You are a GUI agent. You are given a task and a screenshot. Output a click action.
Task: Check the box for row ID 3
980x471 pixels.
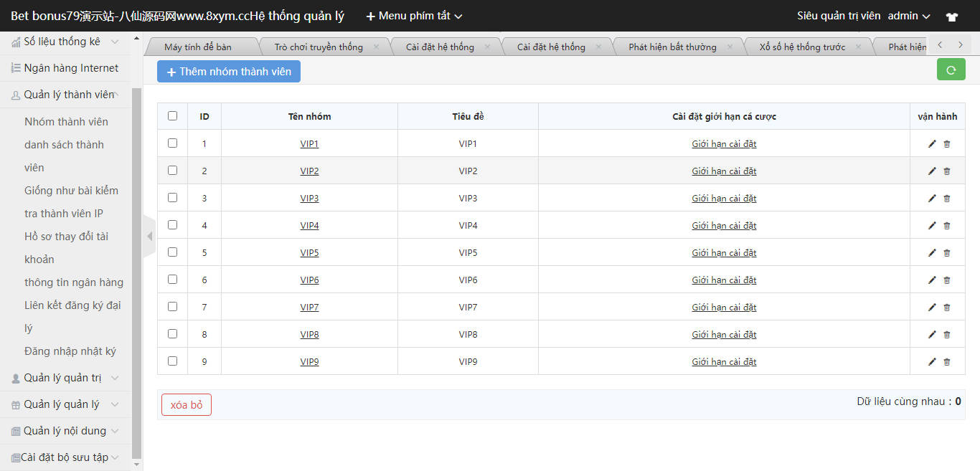pyautogui.click(x=172, y=197)
